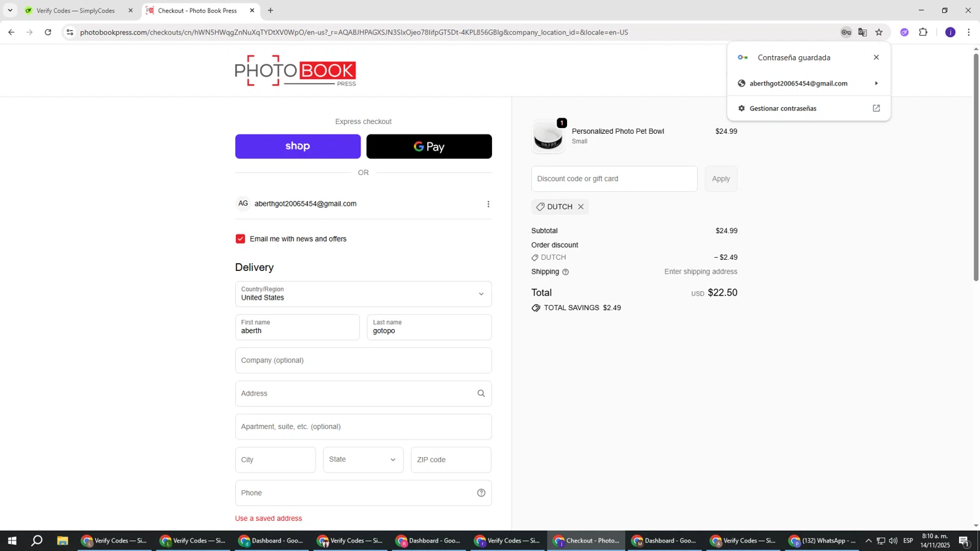Click the Pet Bowl product thumbnail
This screenshot has height=551, width=980.
pyautogui.click(x=548, y=136)
